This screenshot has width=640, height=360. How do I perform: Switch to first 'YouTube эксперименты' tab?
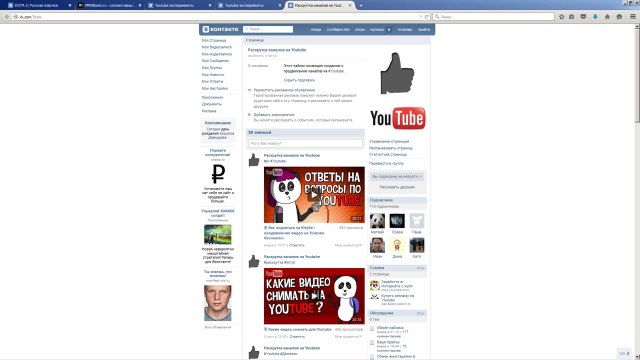(x=180, y=5)
